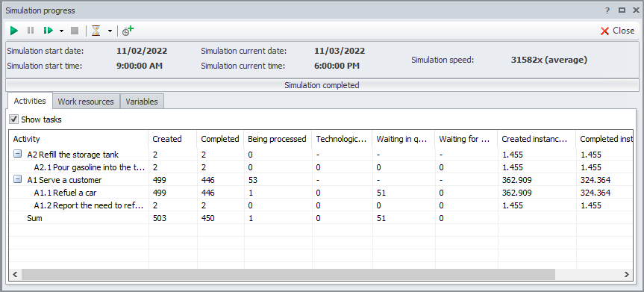
Task: Toggle the Show tasks checkbox
Action: point(14,119)
